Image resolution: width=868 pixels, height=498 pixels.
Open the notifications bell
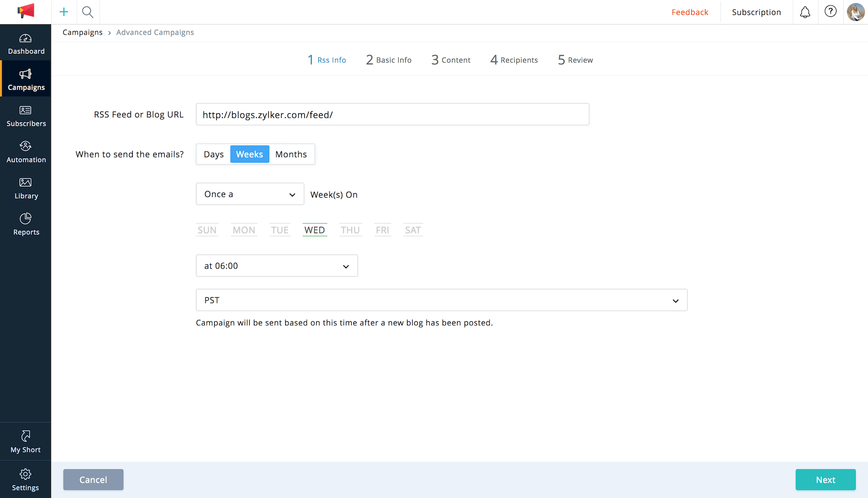click(x=805, y=12)
